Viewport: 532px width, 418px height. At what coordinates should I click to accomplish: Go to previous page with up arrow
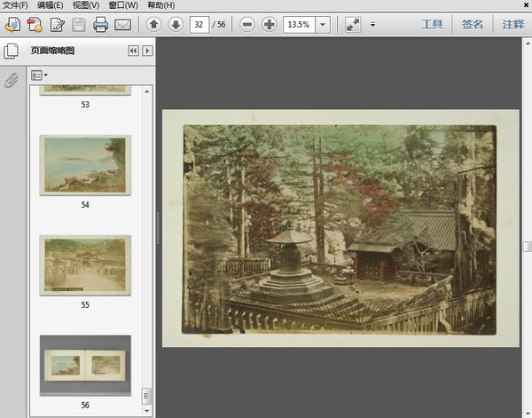[153, 25]
